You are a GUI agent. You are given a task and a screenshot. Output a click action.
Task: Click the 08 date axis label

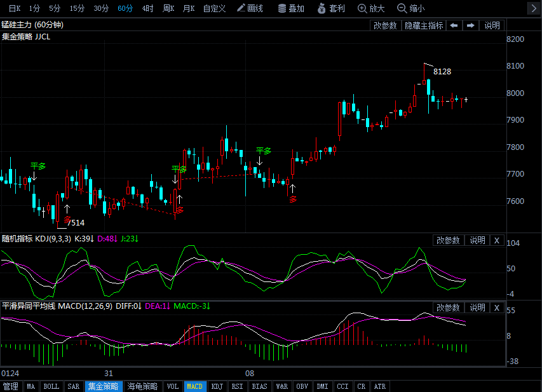(x=250, y=374)
